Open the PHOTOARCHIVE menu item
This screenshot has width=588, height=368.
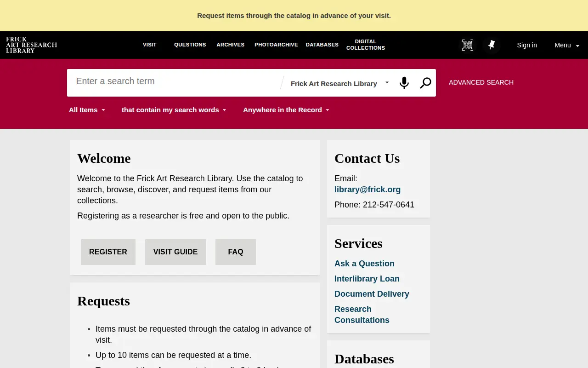coord(276,45)
